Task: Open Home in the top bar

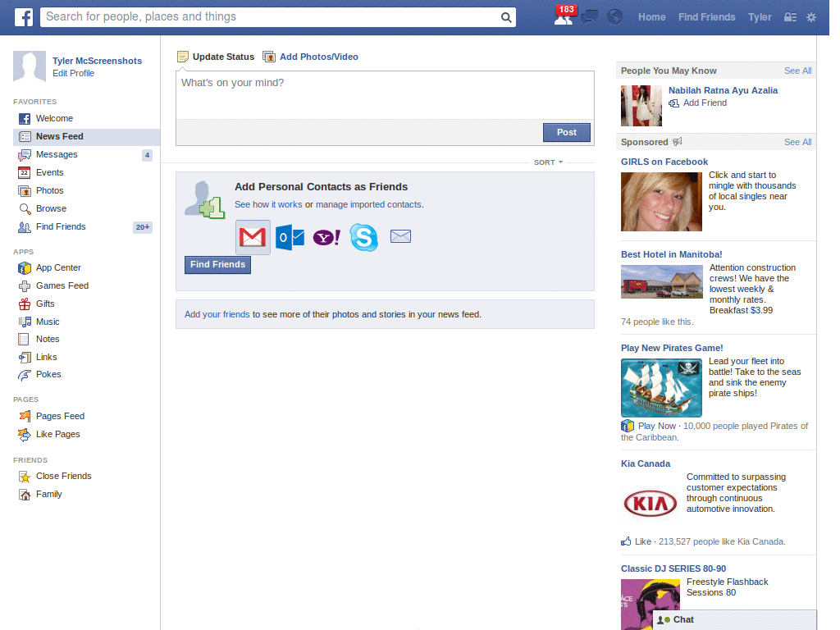Action: [x=651, y=17]
